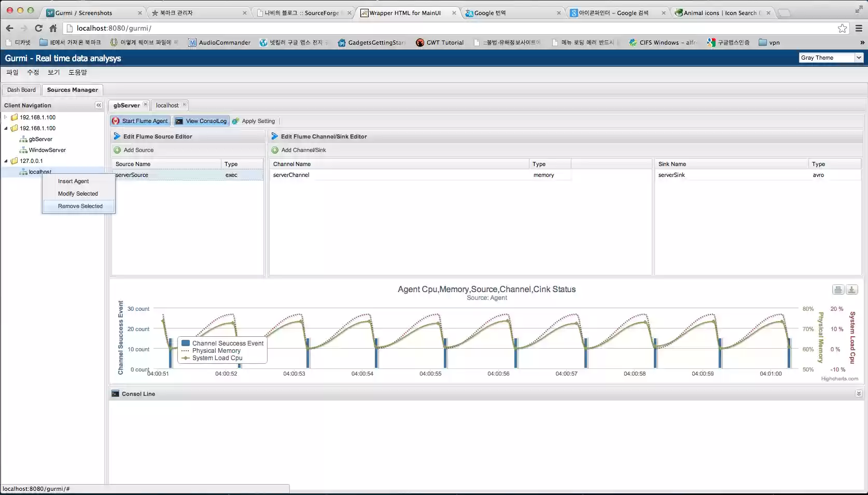Open the 수정 menu

(x=33, y=73)
